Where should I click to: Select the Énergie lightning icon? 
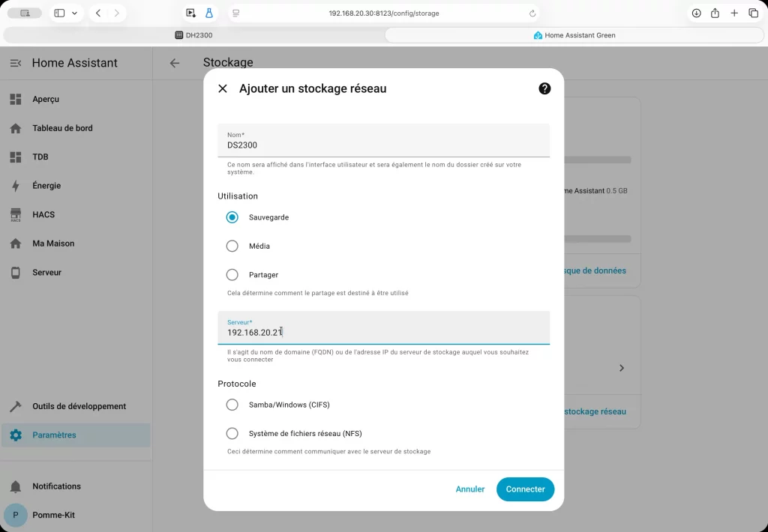(x=16, y=186)
